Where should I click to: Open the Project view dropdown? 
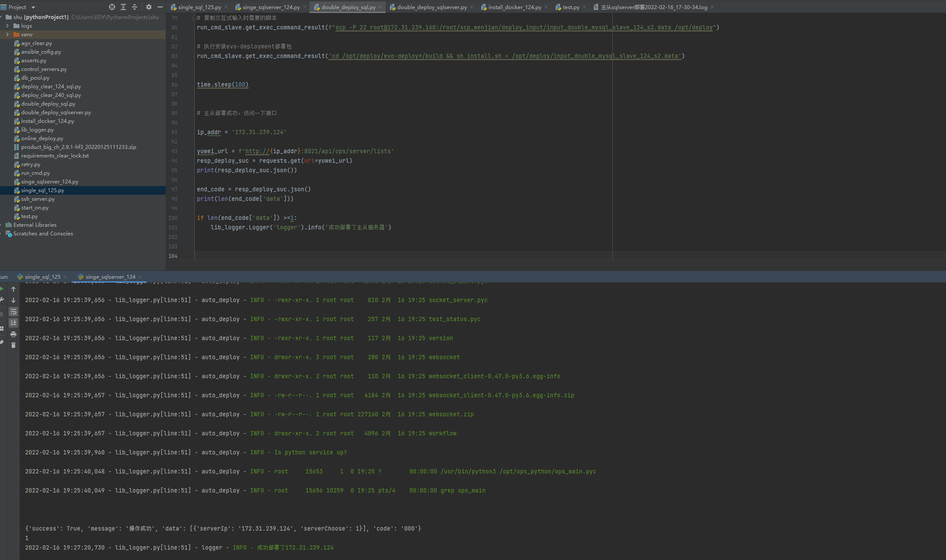click(x=33, y=7)
